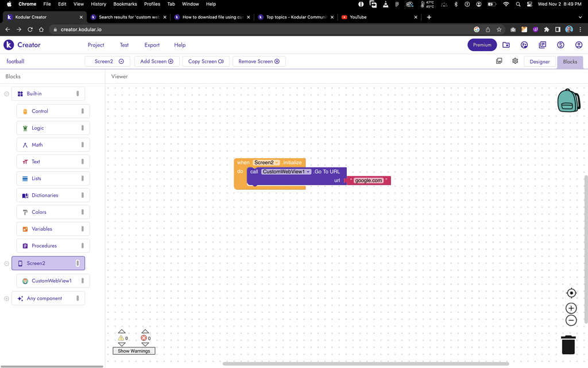Switch to the Designer tab
The width and height of the screenshot is (588, 368).
[x=539, y=61]
